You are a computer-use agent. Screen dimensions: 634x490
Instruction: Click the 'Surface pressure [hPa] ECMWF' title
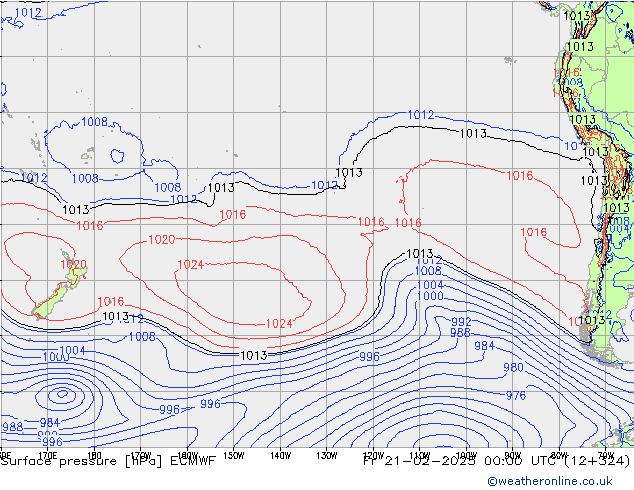[x=108, y=461]
